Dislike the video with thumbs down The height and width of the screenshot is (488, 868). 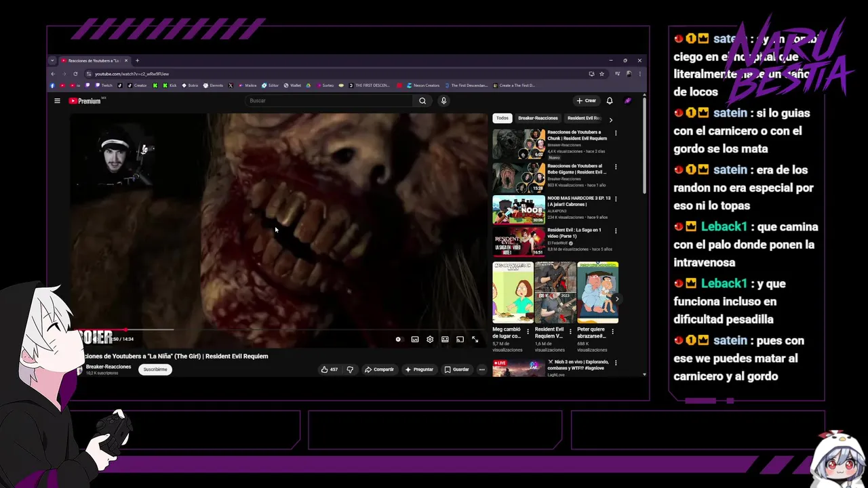(x=350, y=369)
